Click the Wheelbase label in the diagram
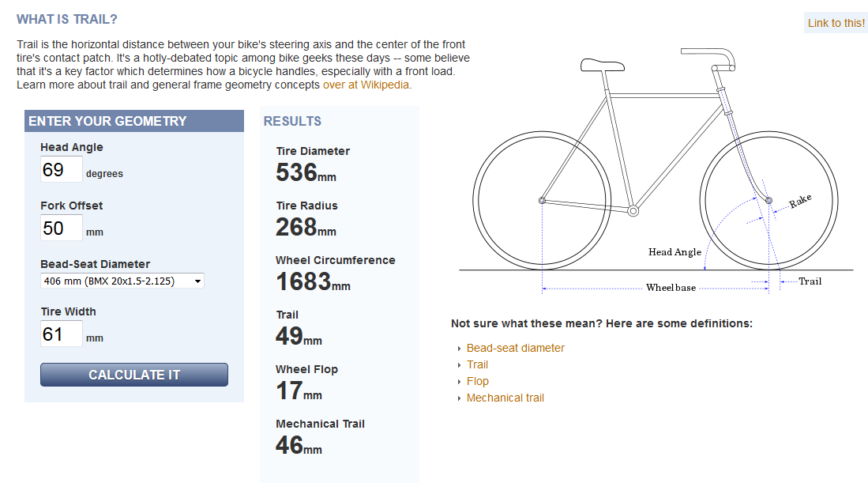 [671, 288]
